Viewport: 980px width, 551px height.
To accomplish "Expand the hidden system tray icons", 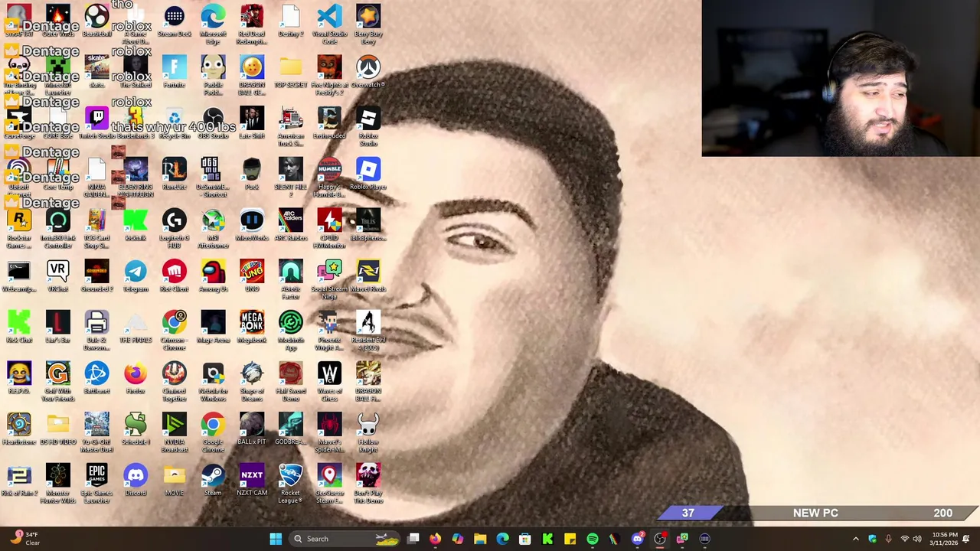I will pyautogui.click(x=856, y=539).
